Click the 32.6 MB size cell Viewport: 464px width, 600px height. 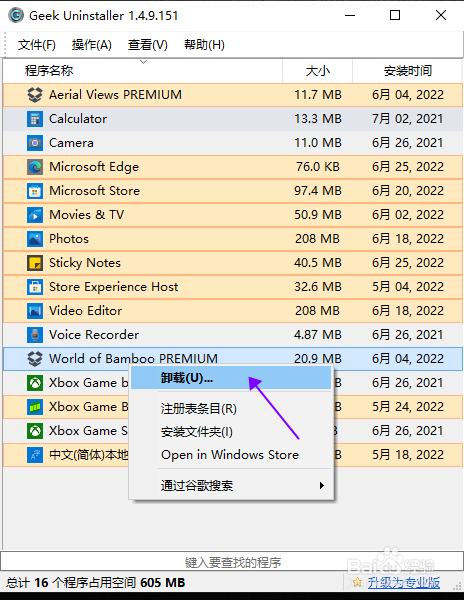(x=317, y=287)
